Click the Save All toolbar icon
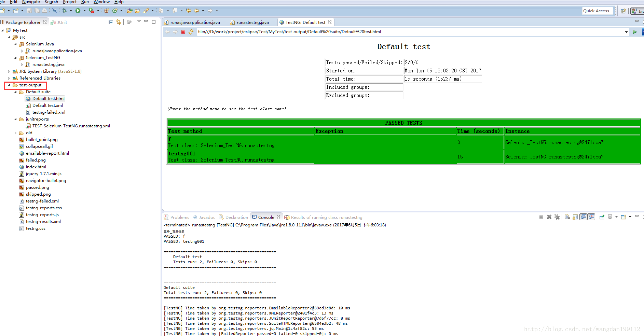 (37, 11)
